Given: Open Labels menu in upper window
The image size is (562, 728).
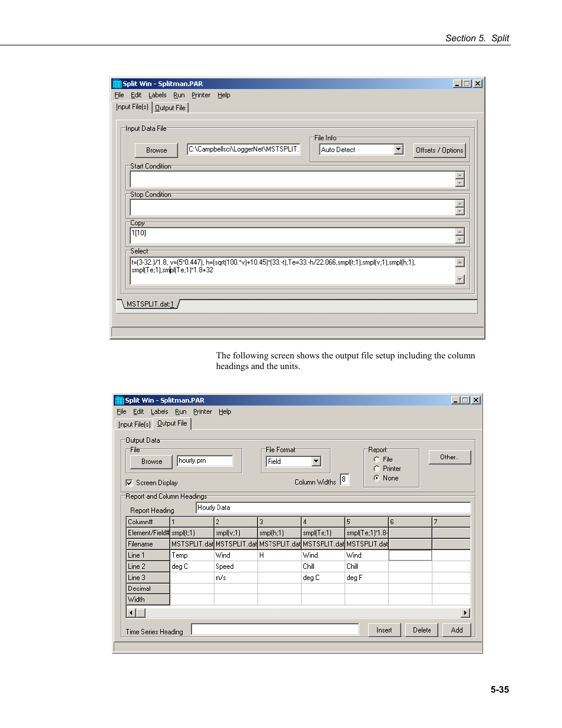Looking at the screenshot, I should click(157, 95).
